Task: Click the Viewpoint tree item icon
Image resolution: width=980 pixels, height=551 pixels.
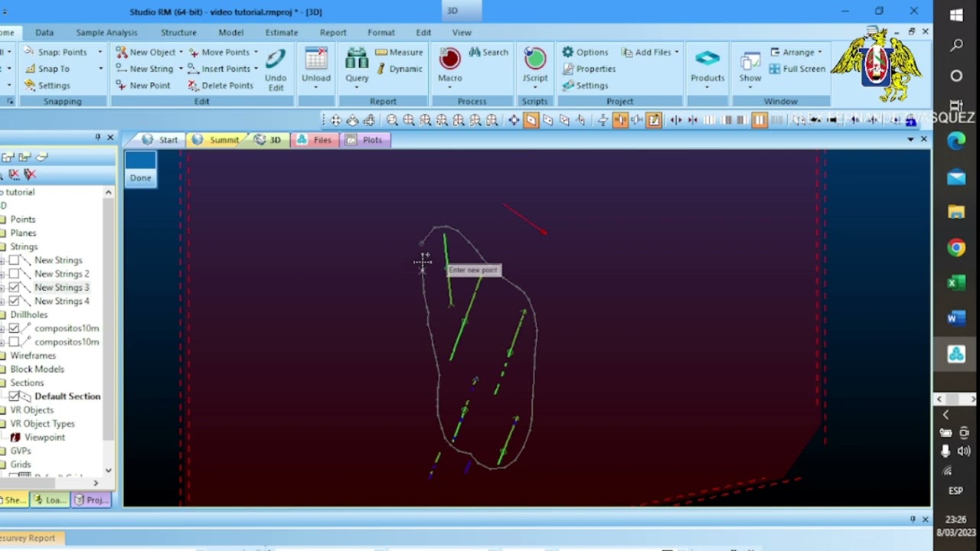Action: tap(15, 437)
